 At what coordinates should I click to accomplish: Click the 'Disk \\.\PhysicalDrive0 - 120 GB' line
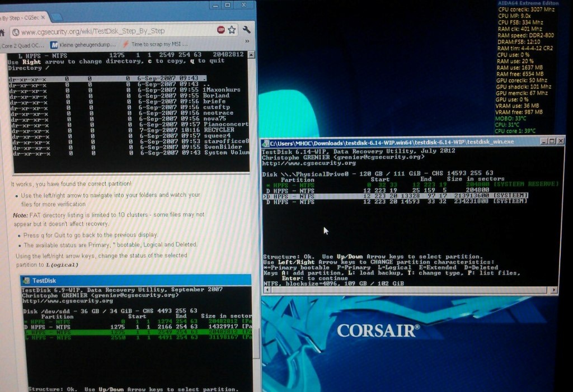pos(378,173)
